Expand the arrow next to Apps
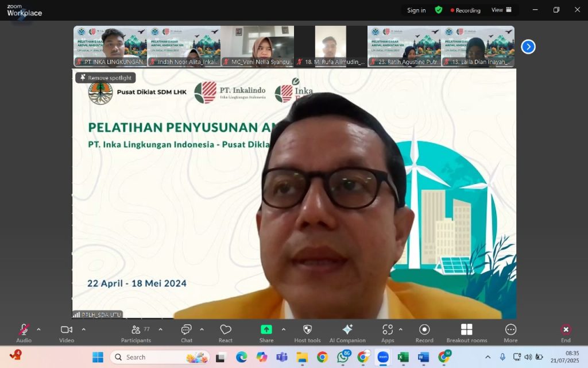Screen dimensions: 588x368 [400, 329]
